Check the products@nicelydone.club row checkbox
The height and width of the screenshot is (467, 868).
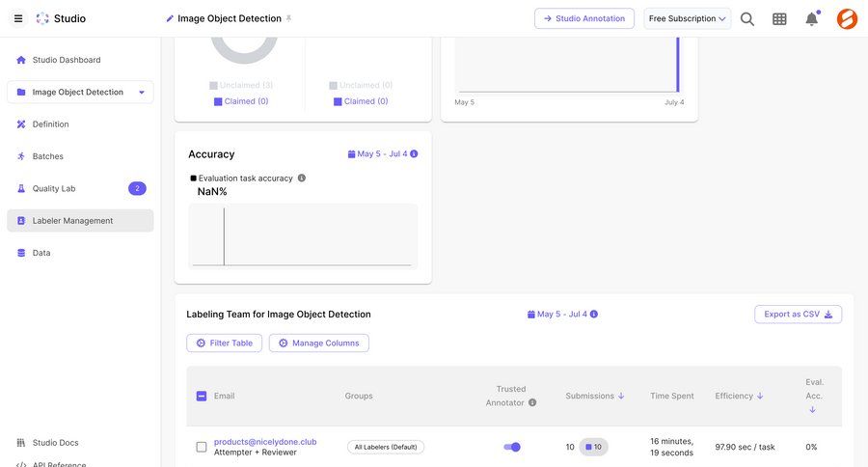click(x=202, y=447)
